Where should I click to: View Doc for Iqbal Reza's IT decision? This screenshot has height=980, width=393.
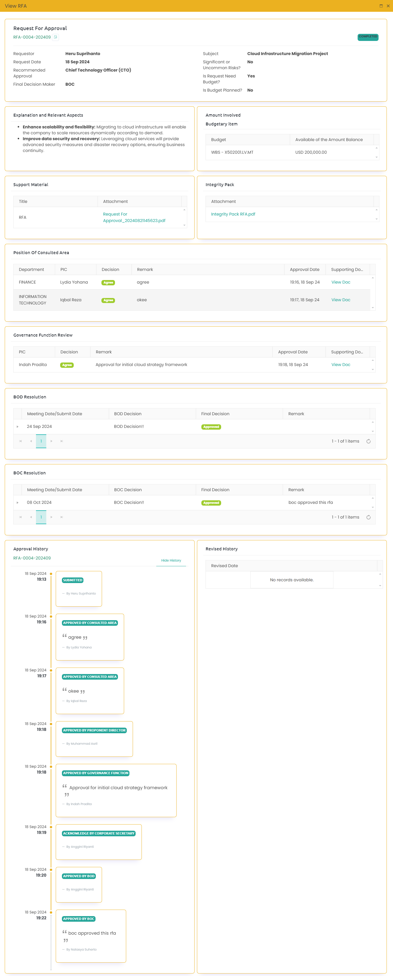341,300
